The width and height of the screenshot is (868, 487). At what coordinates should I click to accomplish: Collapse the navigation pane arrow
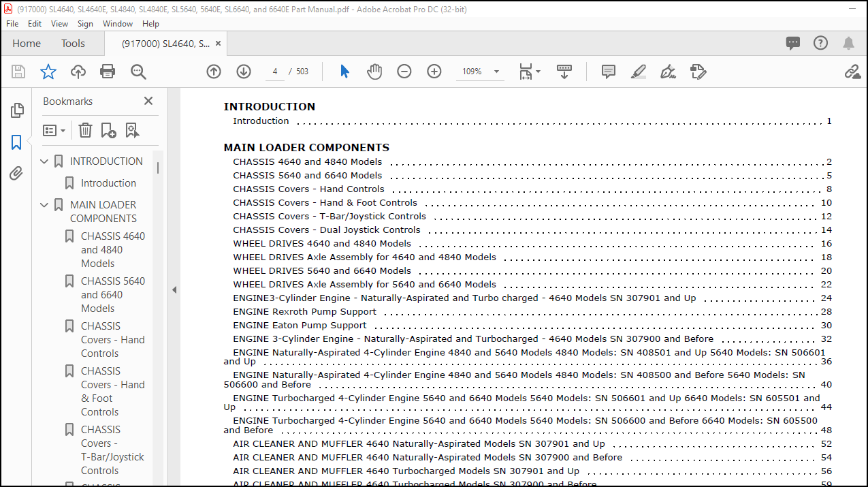pyautogui.click(x=174, y=289)
